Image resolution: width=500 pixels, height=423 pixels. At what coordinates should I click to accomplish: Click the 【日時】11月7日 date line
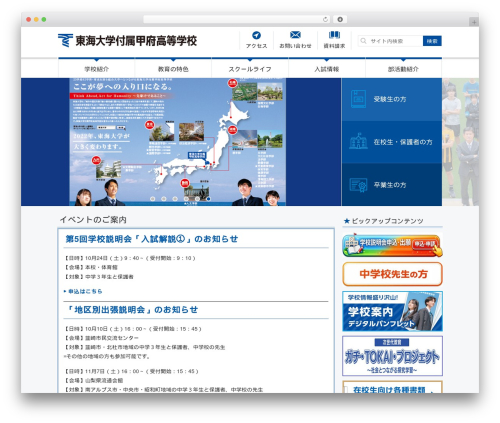[131, 371]
